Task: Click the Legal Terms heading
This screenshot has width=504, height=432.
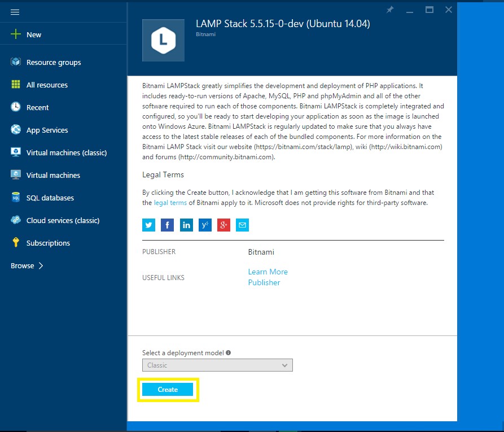Action: pyautogui.click(x=163, y=174)
